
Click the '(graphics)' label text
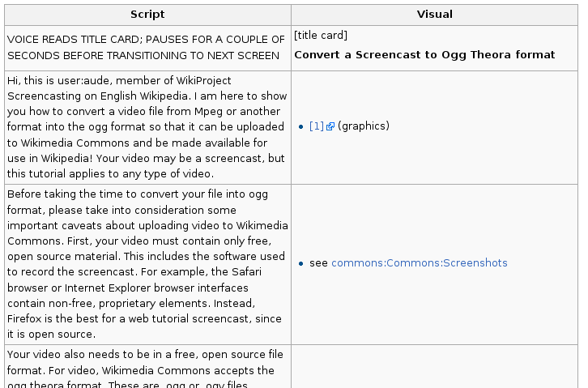pyautogui.click(x=364, y=126)
